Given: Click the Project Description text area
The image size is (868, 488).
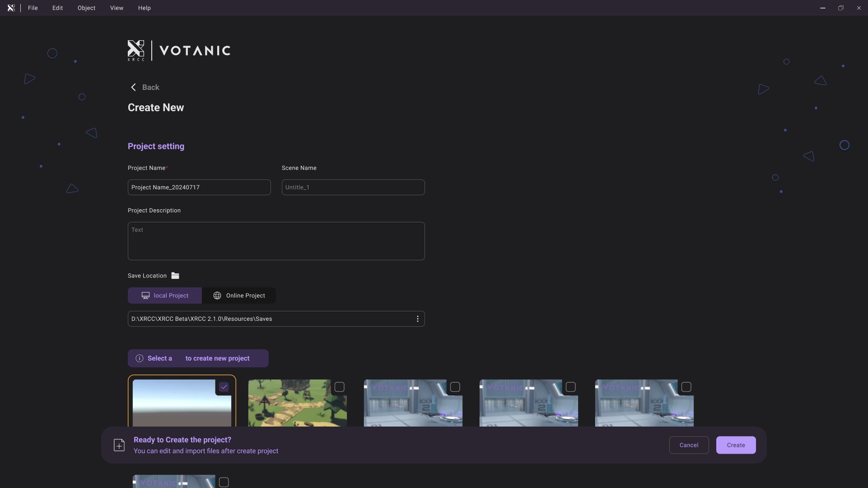Looking at the screenshot, I should [276, 241].
